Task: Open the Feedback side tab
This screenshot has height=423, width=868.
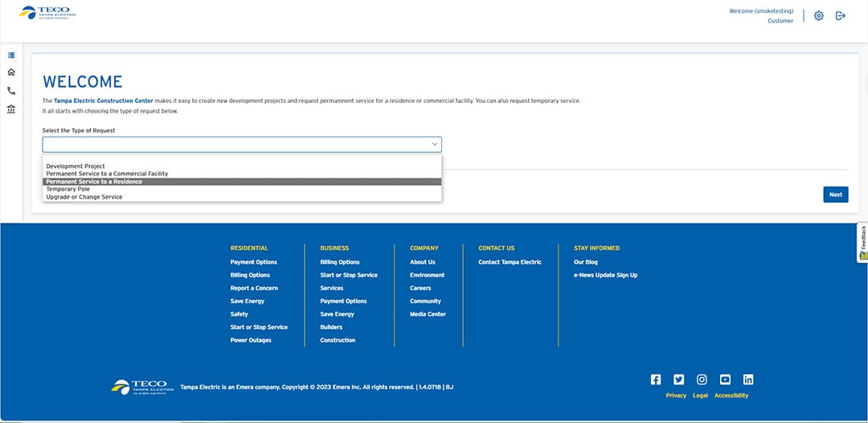Action: (x=862, y=242)
